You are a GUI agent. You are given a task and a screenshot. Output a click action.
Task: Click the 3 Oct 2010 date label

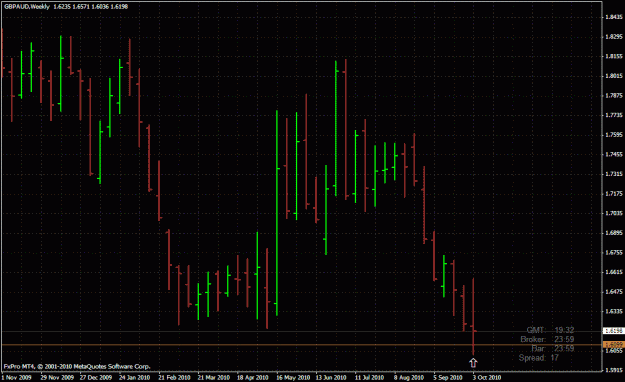pos(487,377)
